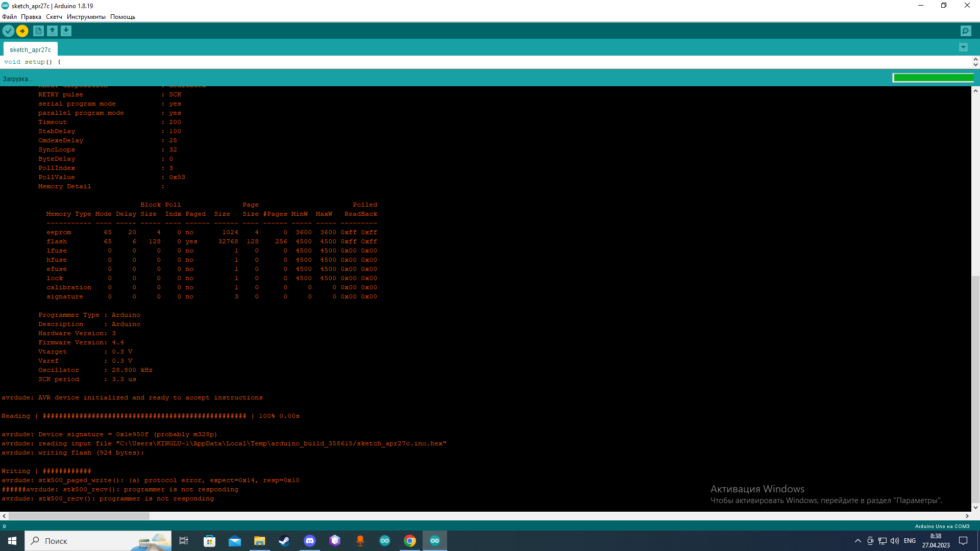The image size is (980, 551).
Task: Click the 'eeprom' memory table row
Action: pos(212,233)
